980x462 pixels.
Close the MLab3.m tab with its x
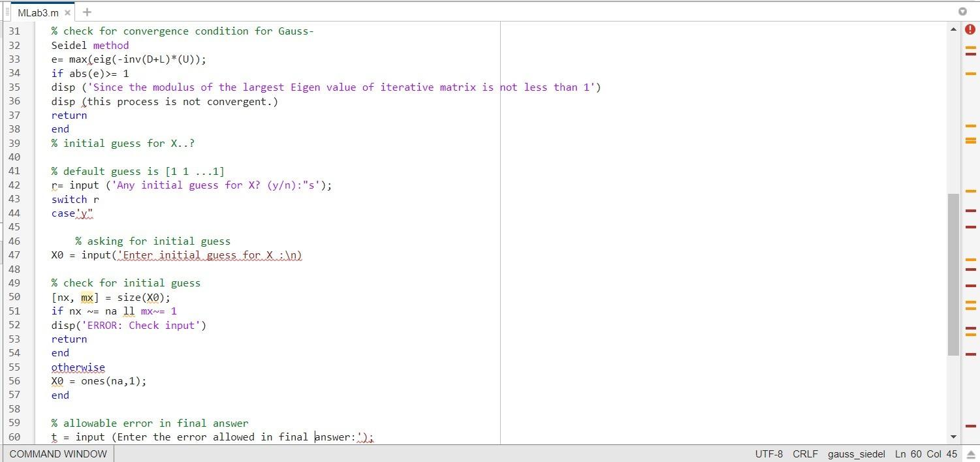click(x=68, y=12)
